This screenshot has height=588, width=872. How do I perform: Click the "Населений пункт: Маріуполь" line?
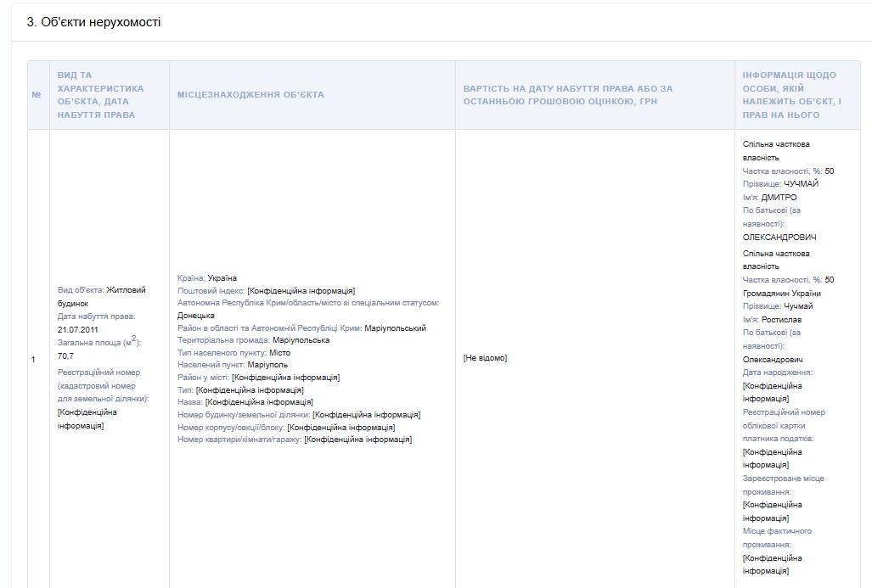(233, 365)
